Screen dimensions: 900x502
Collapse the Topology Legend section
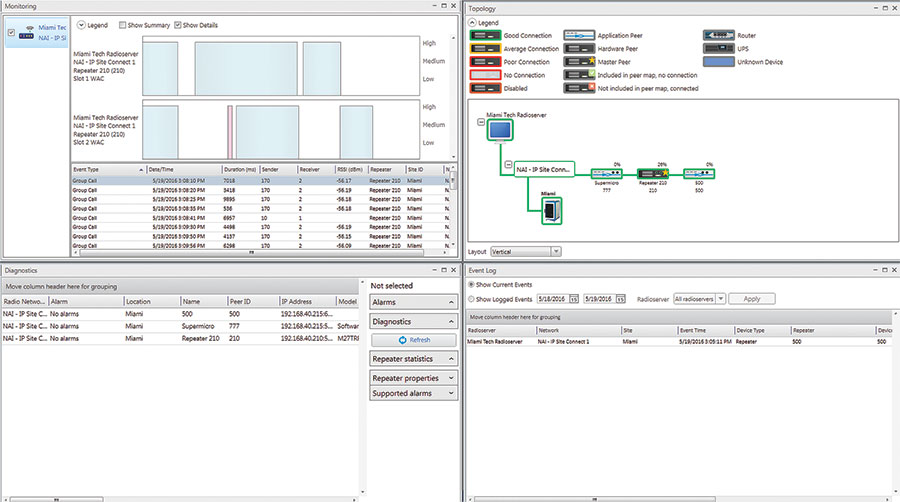[472, 22]
